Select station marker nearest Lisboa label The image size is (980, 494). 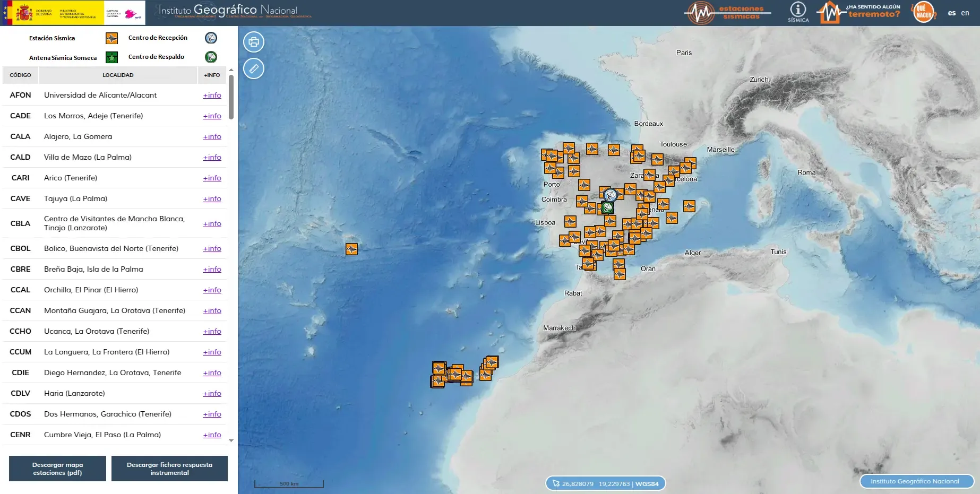point(570,221)
